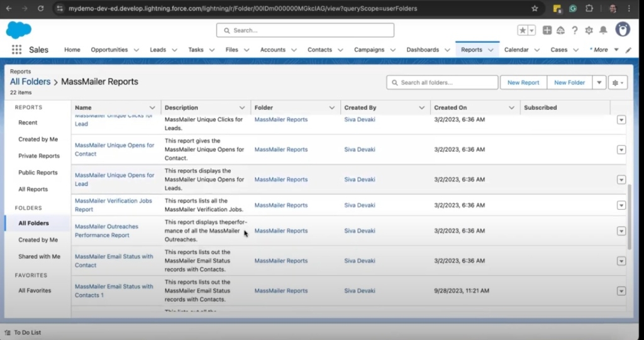Bookmark this page with star icon
The height and width of the screenshot is (340, 644).
[x=535, y=8]
